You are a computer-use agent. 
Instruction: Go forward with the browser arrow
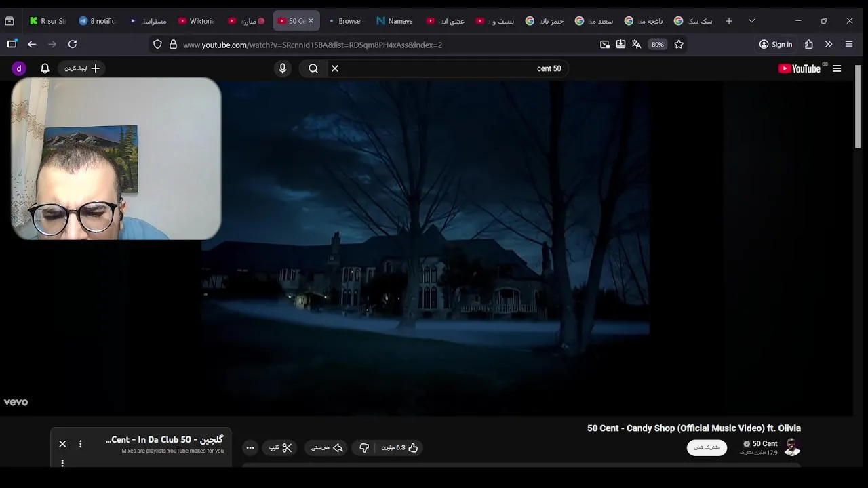52,44
